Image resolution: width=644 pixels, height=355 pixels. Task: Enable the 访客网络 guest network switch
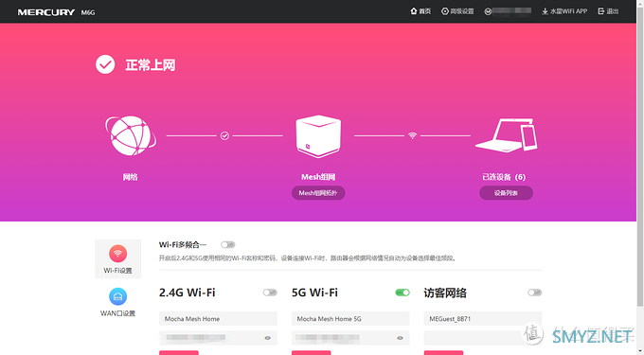click(535, 293)
